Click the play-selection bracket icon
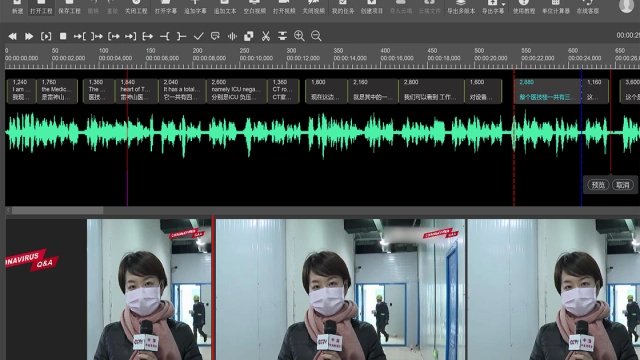The width and height of the screenshot is (640, 360). (x=46, y=36)
